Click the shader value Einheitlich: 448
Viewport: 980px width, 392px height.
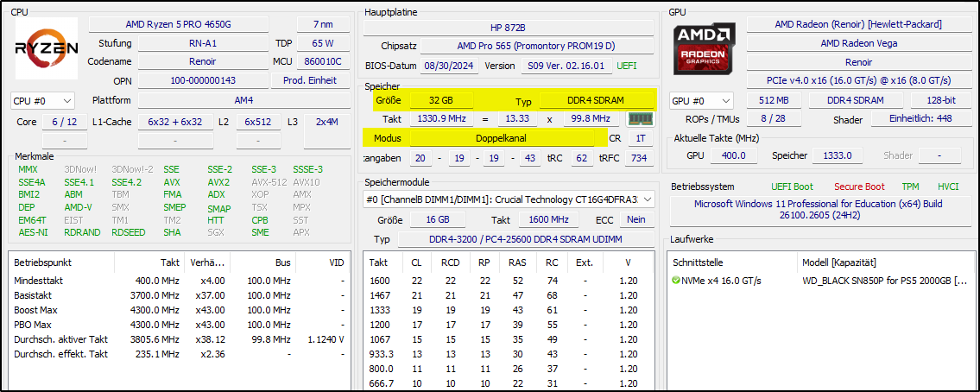pyautogui.click(x=920, y=119)
